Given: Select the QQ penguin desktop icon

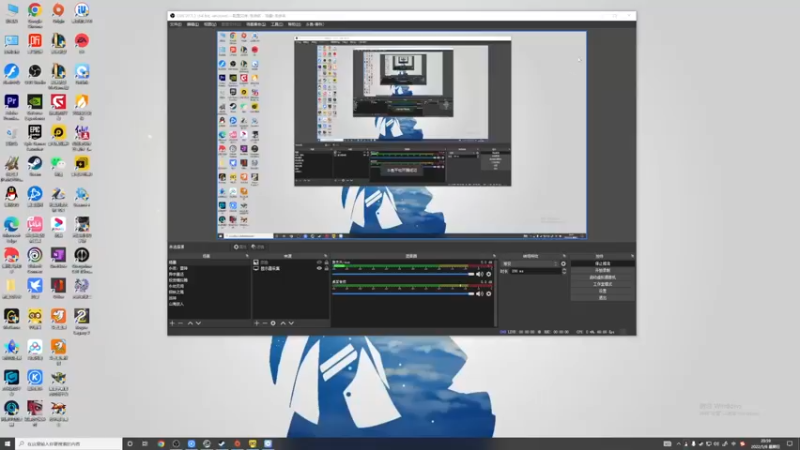Looking at the screenshot, I should click(x=11, y=197).
